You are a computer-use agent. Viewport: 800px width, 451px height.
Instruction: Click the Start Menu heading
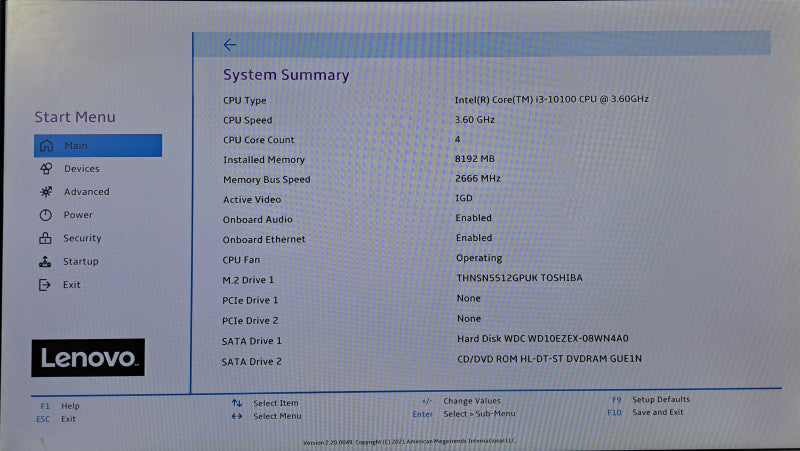pos(75,117)
